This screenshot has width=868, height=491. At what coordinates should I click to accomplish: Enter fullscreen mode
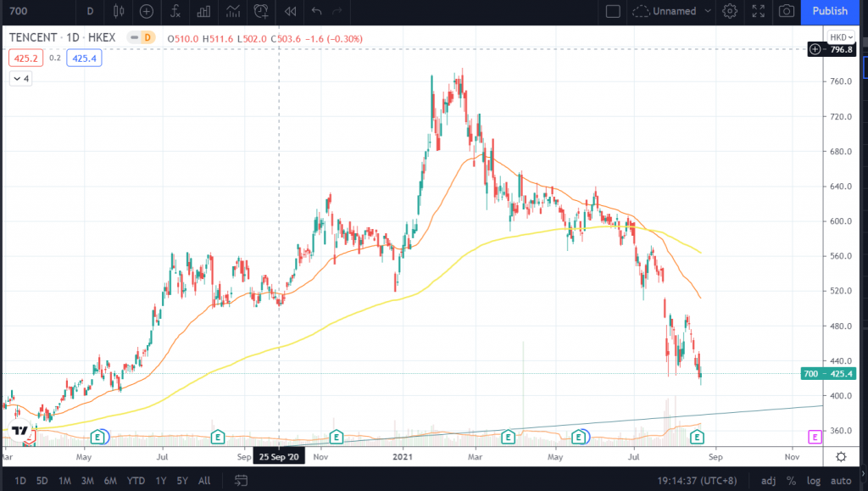(758, 11)
